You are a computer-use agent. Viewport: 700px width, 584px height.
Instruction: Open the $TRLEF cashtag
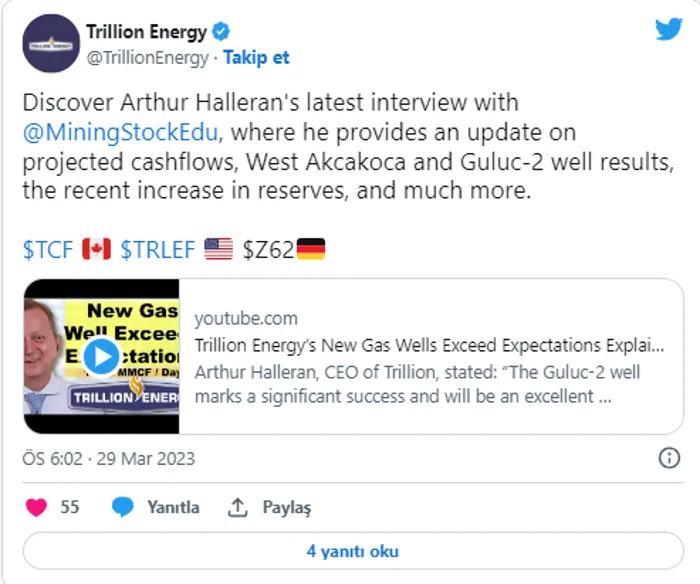point(157,250)
